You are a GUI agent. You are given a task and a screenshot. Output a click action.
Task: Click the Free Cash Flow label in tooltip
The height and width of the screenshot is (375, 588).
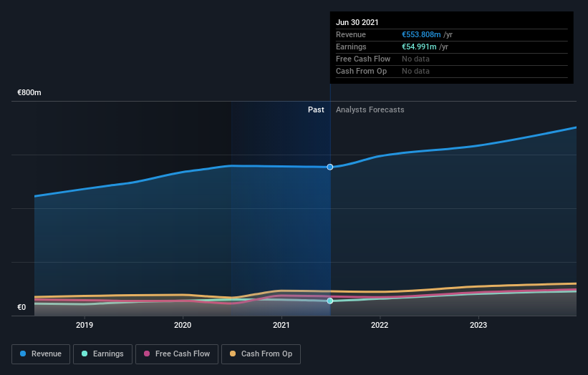click(x=363, y=59)
